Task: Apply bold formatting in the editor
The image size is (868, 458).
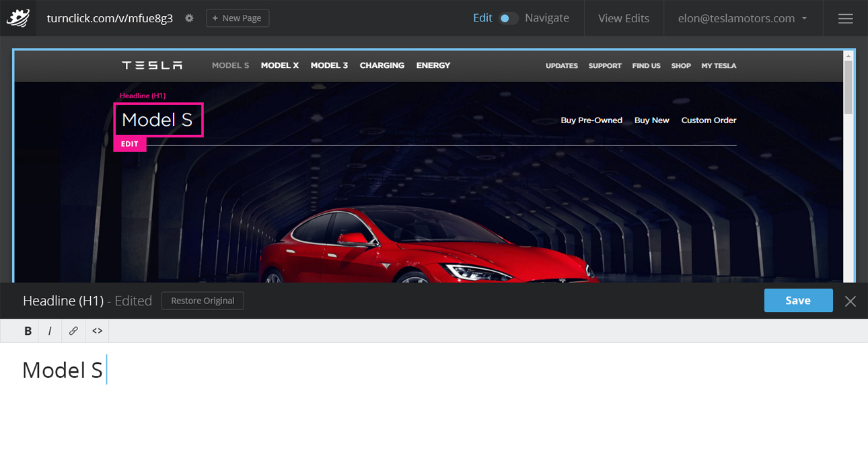Action: [x=28, y=331]
